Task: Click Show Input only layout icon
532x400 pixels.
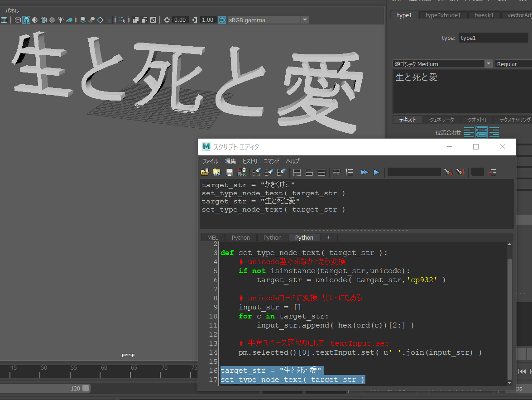Action: [x=309, y=172]
